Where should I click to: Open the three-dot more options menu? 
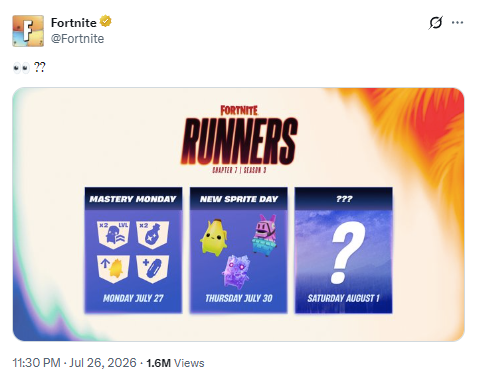(457, 23)
